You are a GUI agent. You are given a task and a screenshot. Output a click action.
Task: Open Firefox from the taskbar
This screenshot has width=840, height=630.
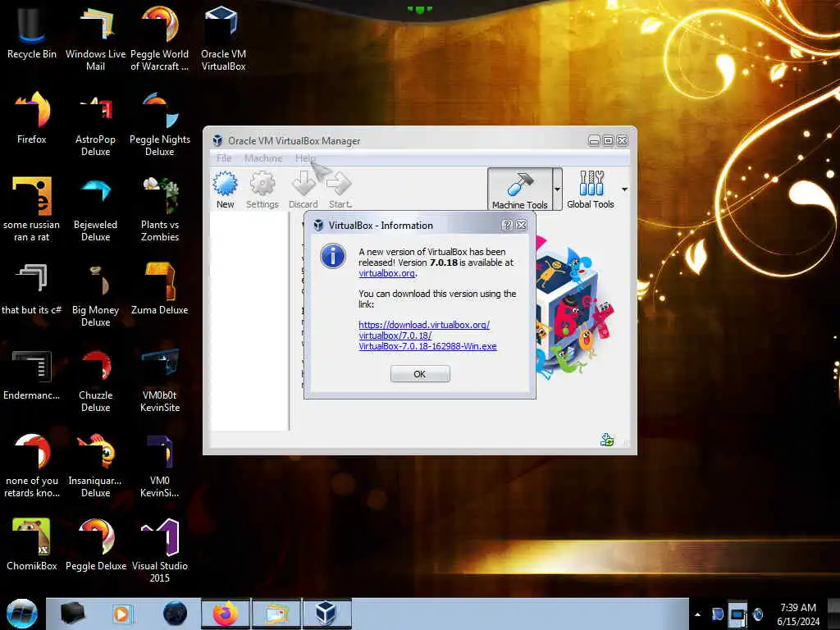point(226,614)
